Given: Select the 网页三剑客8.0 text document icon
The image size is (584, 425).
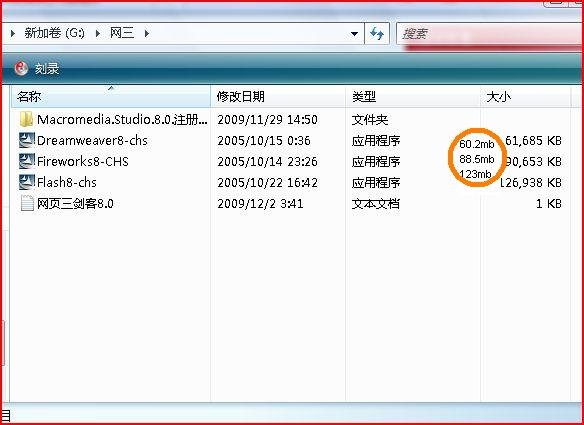Looking at the screenshot, I should (x=27, y=203).
